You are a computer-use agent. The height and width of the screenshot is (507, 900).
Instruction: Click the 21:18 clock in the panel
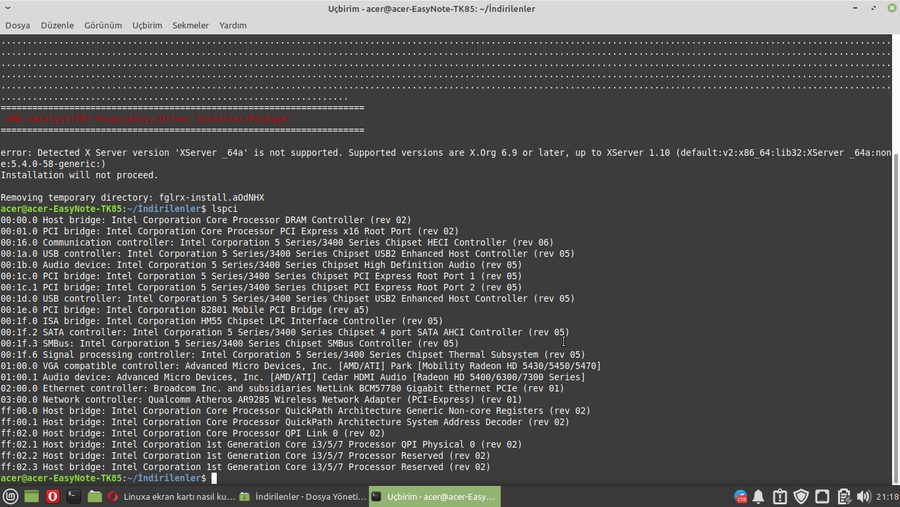887,497
